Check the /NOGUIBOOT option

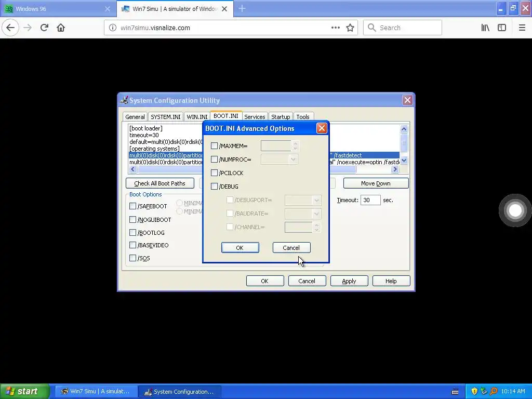[x=132, y=220]
